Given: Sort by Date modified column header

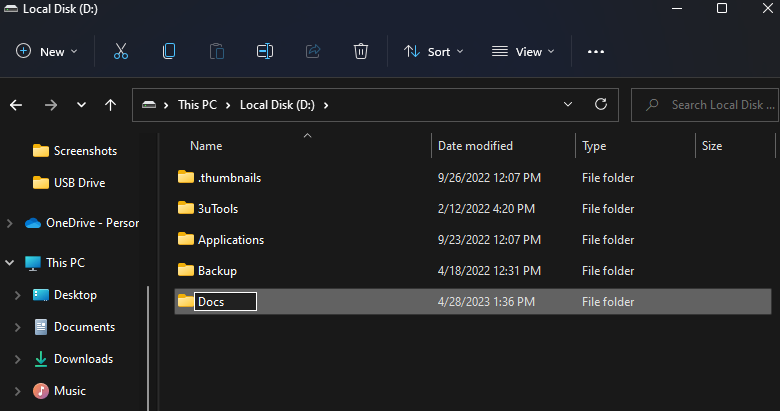Looking at the screenshot, I should click(475, 146).
